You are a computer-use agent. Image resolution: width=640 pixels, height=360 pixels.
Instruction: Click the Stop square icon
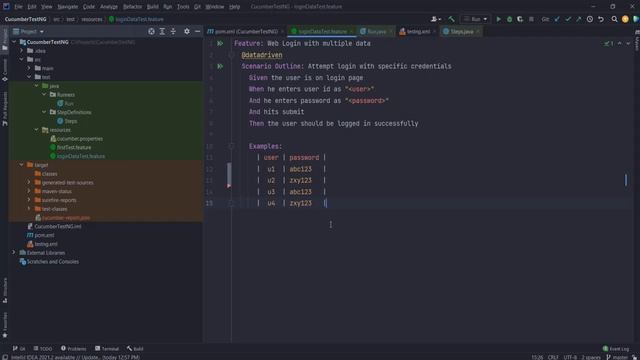point(531,19)
